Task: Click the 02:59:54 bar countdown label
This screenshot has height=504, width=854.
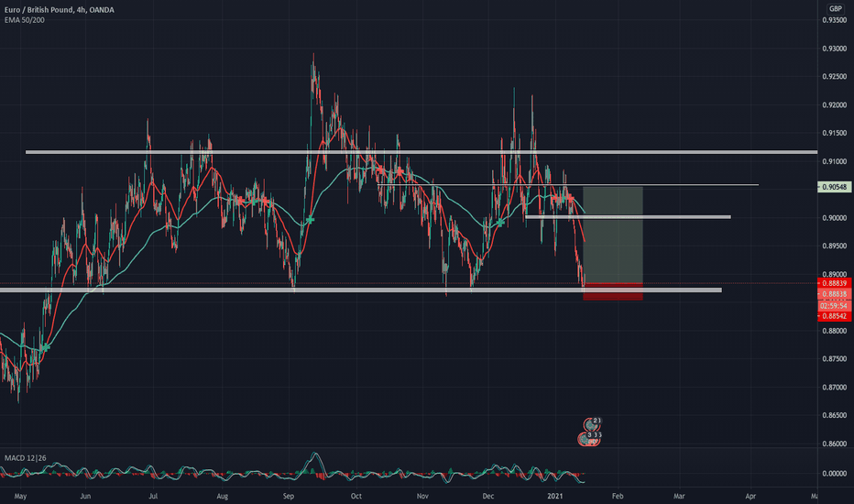Action: point(835,306)
